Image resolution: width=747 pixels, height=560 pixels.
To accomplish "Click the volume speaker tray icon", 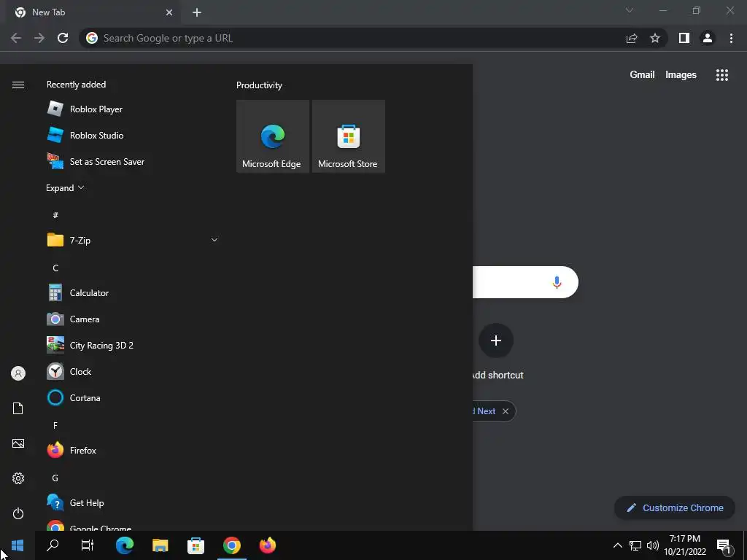I will pyautogui.click(x=653, y=545).
